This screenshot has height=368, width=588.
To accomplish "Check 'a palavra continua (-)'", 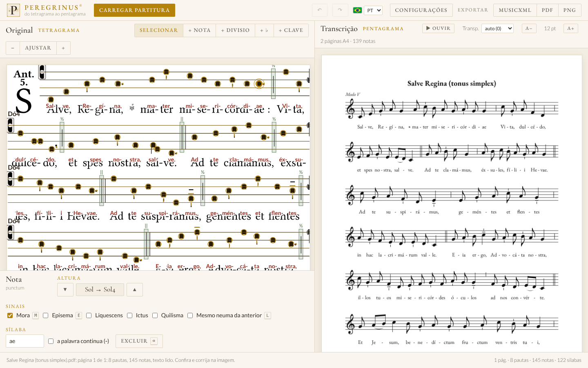I will click(x=51, y=341).
